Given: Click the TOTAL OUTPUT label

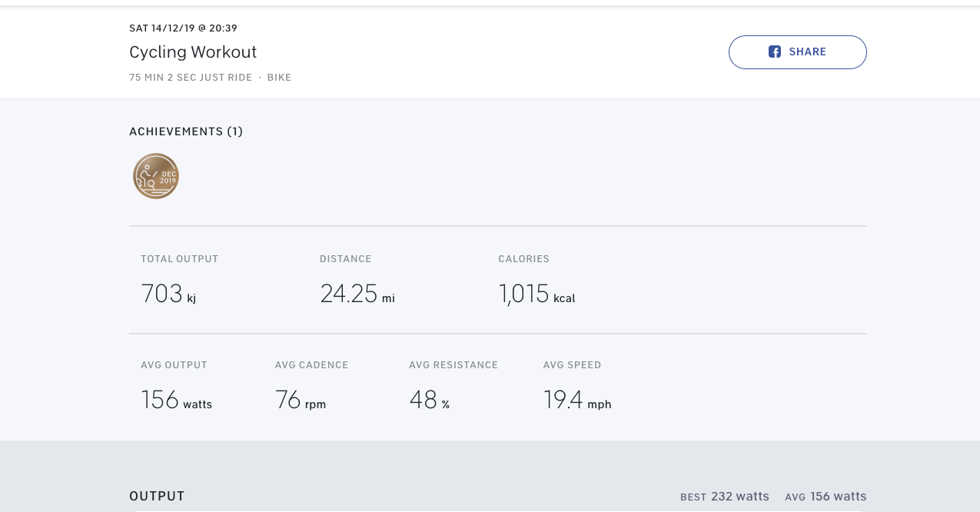Looking at the screenshot, I should coord(180,259).
